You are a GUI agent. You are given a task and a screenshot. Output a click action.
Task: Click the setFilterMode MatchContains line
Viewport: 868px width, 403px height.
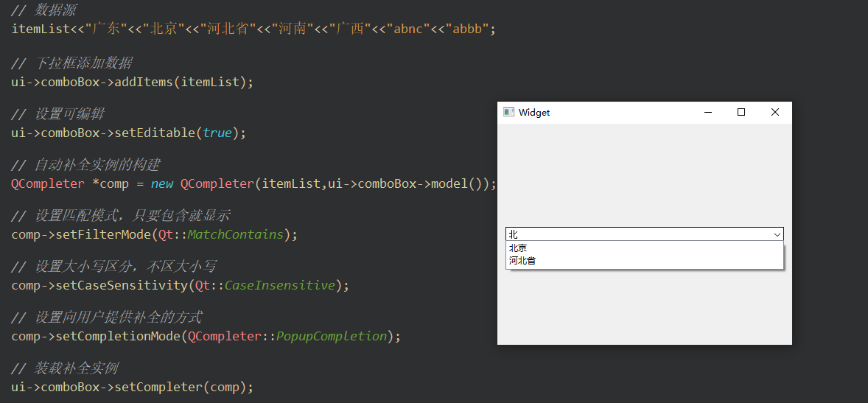point(155,235)
